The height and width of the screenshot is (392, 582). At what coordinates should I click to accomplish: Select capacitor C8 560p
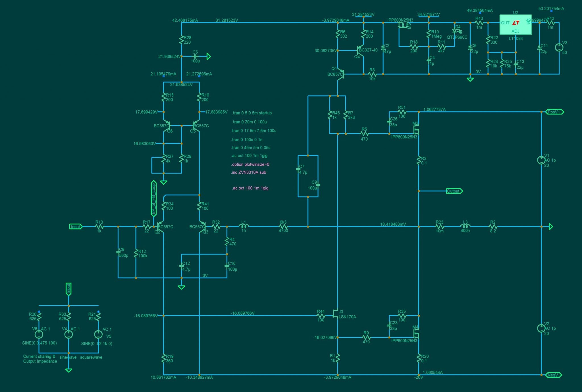click(118, 252)
